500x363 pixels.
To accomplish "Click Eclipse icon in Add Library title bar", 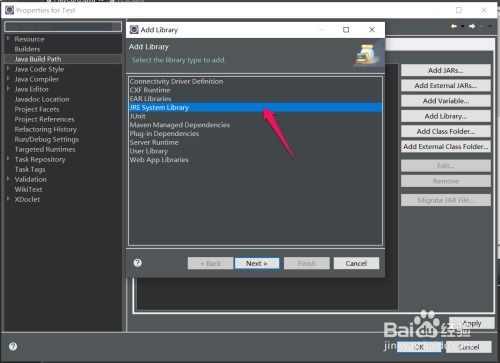I will click(134, 30).
